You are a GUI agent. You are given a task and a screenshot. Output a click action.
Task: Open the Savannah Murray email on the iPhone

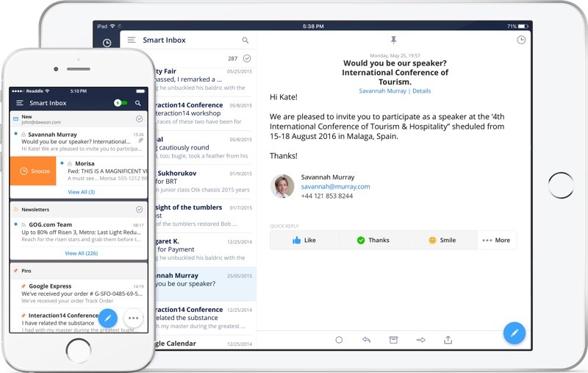(79, 141)
